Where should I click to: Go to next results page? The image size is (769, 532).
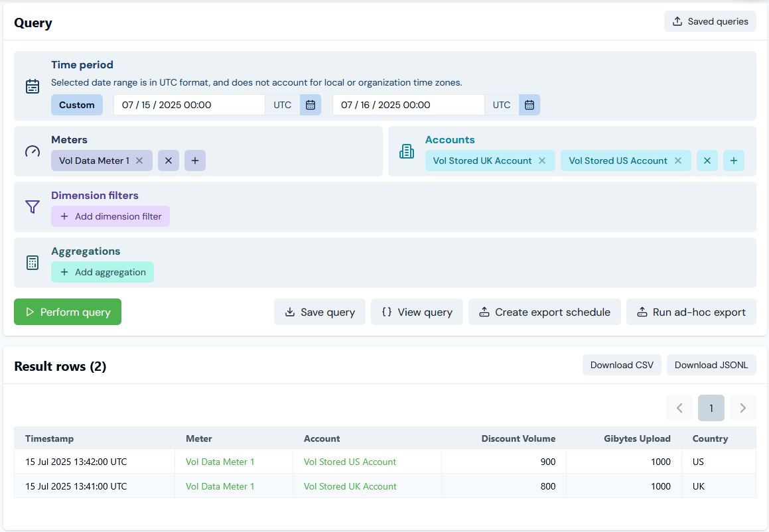(743, 408)
